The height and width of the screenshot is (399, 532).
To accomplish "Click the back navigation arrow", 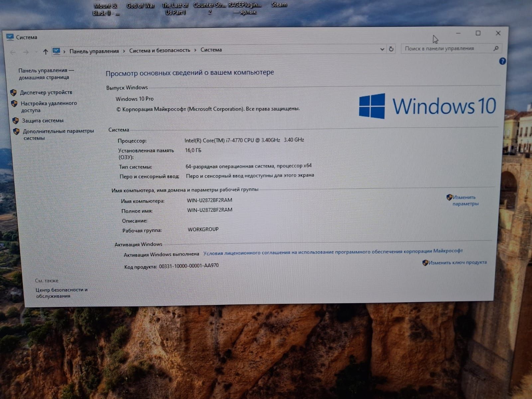I will (x=13, y=52).
